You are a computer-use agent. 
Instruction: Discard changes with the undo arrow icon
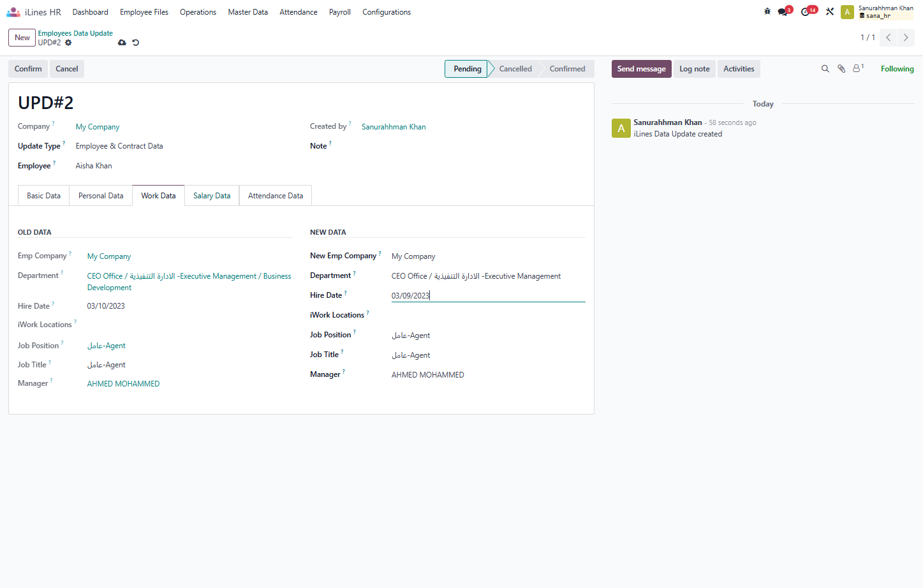135,43
